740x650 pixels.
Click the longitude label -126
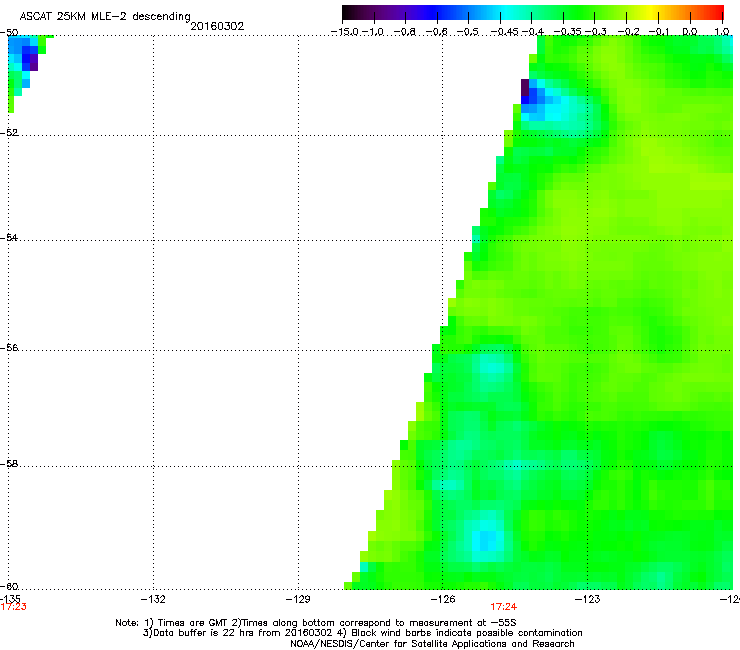click(x=443, y=599)
